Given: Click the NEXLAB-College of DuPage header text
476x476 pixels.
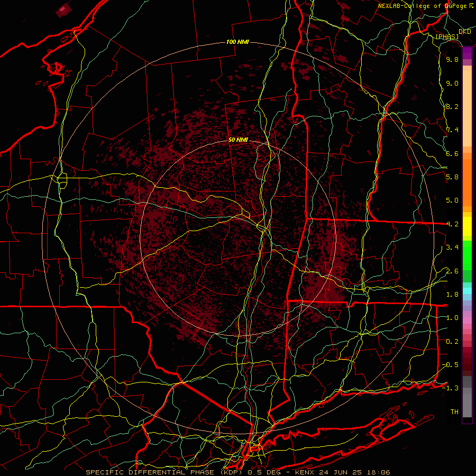Looking at the screenshot, I should (422, 6).
